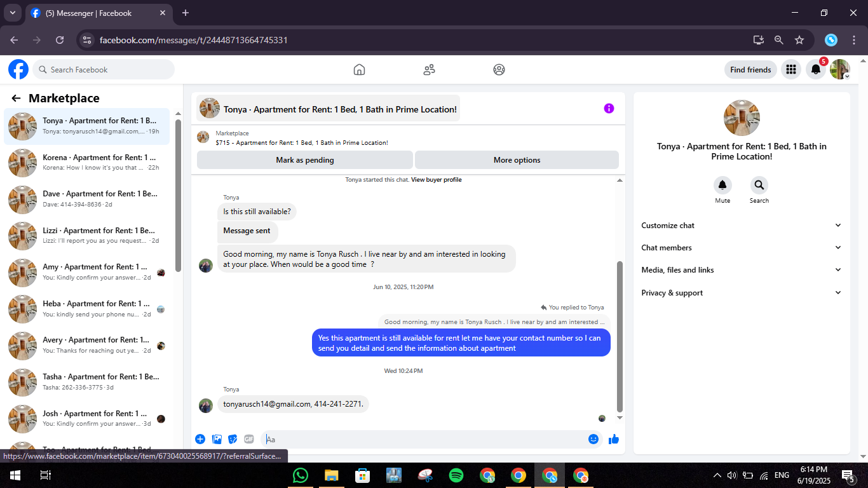Image resolution: width=868 pixels, height=488 pixels.
Task: Click More options button
Action: pyautogui.click(x=517, y=160)
